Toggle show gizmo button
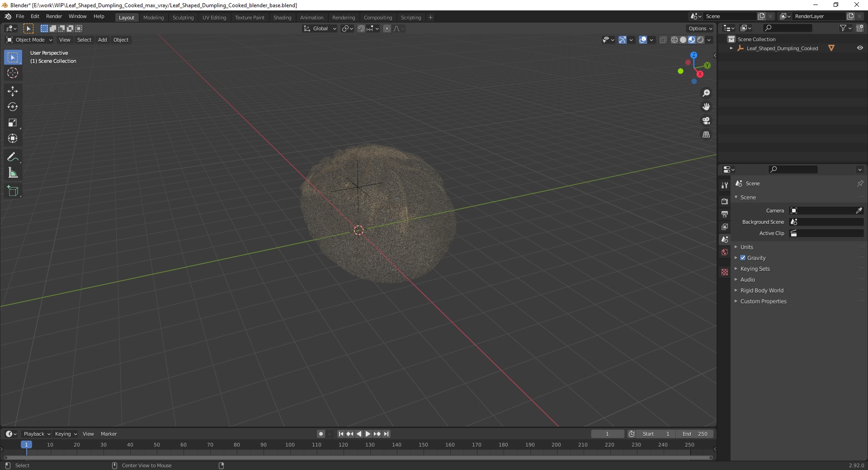 (x=623, y=40)
